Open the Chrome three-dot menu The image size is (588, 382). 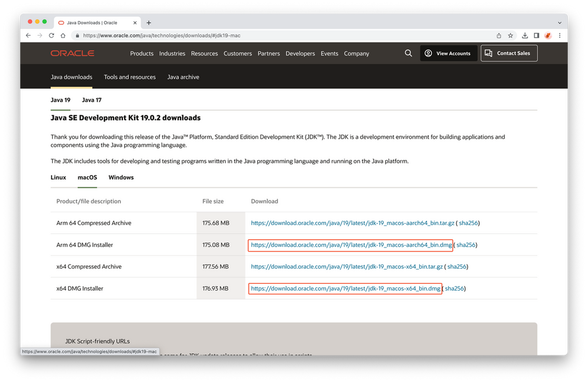[559, 35]
